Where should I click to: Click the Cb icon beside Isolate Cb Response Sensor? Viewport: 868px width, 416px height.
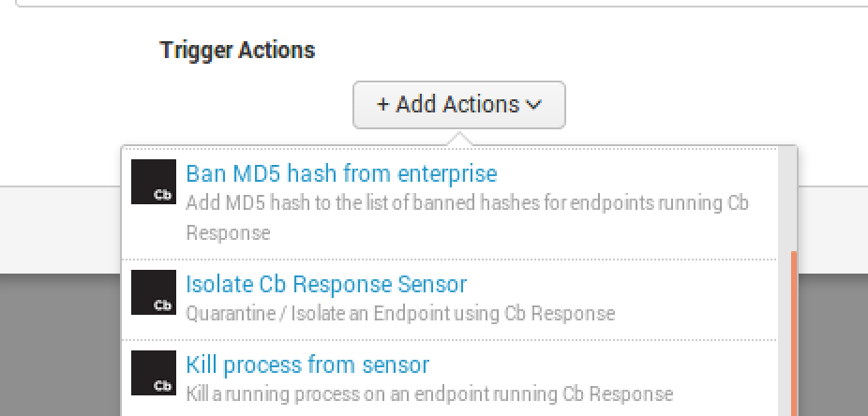[x=154, y=291]
